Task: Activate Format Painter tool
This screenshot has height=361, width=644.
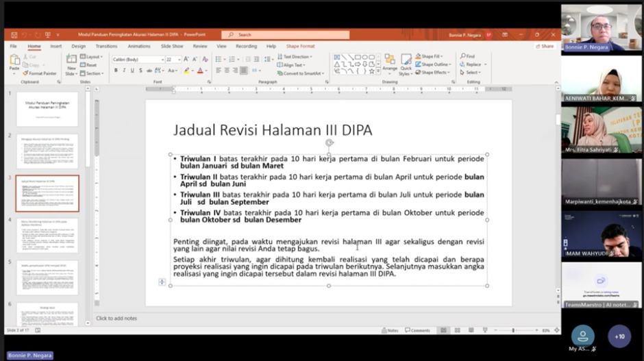Action: pyautogui.click(x=40, y=73)
